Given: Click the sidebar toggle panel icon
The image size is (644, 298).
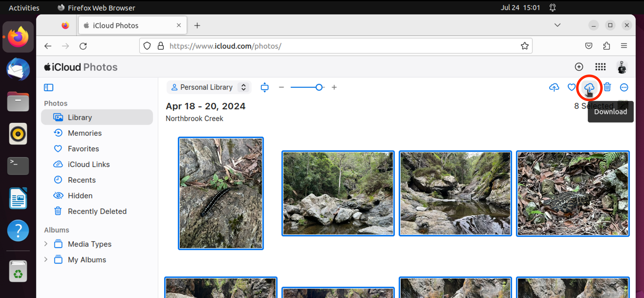Looking at the screenshot, I should pyautogui.click(x=49, y=87).
